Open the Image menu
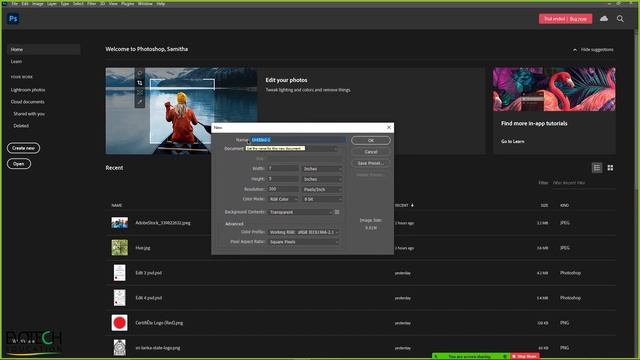Viewport: 640px width, 360px height. coord(38,4)
